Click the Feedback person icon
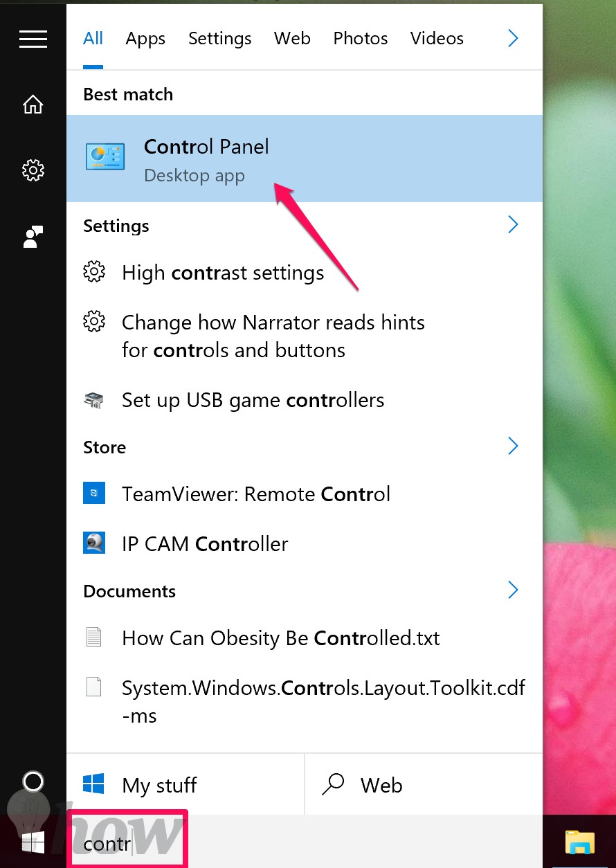Viewport: 616px width, 868px height. coord(33,236)
